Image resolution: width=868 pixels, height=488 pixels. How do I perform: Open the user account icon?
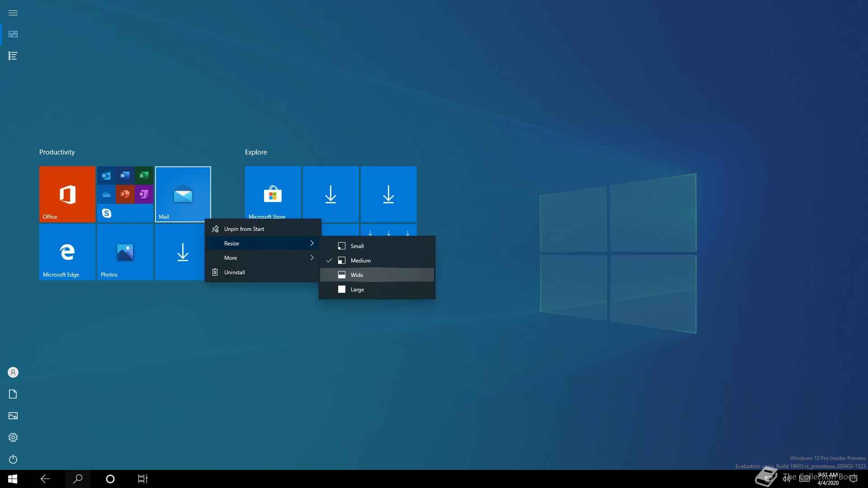(13, 372)
